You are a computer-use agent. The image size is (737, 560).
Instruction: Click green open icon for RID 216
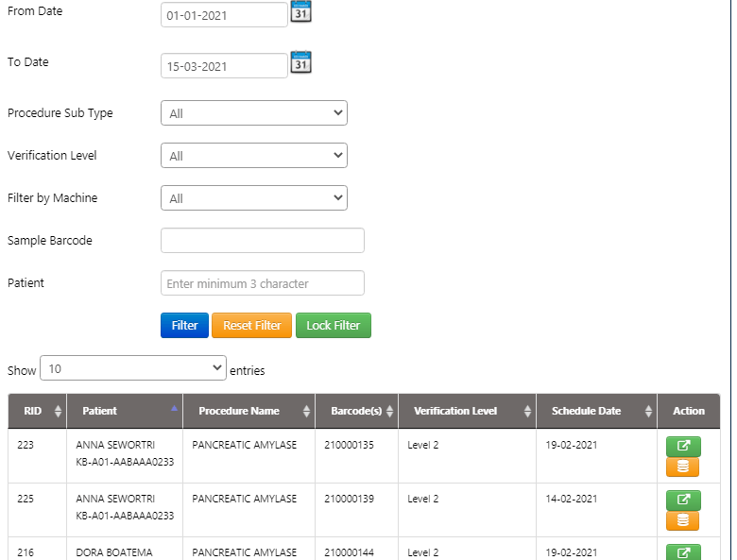click(x=683, y=552)
